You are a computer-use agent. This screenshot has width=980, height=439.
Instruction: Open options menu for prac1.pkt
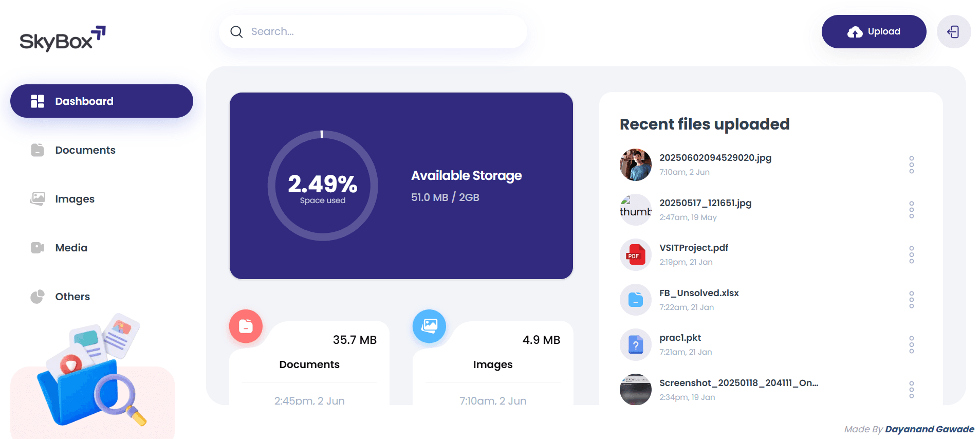912,345
